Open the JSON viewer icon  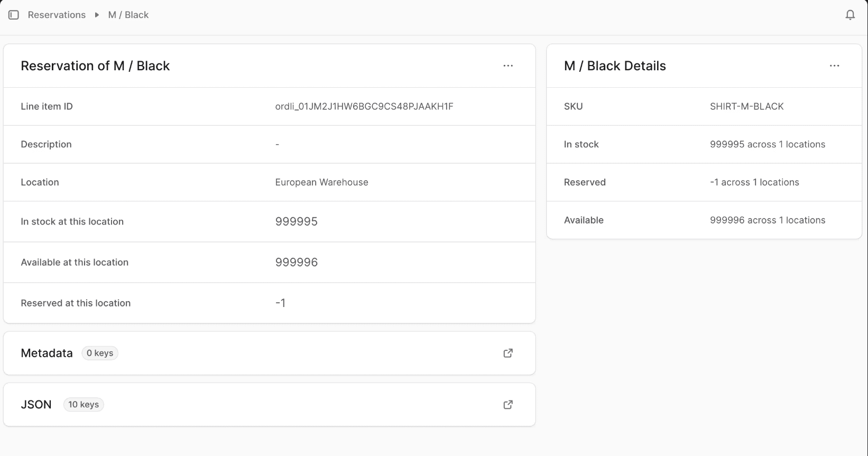click(508, 404)
